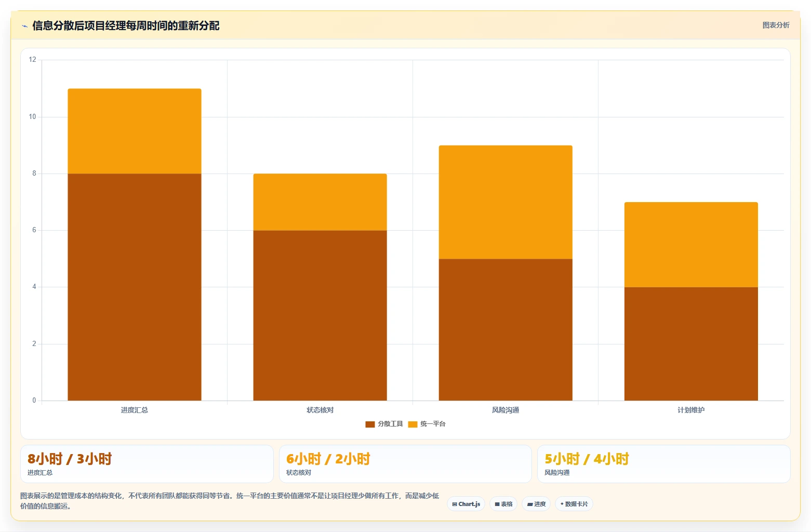Click the 风险沟通 x-axis label under the chart
The height and width of the screenshot is (532, 811).
pos(506,410)
